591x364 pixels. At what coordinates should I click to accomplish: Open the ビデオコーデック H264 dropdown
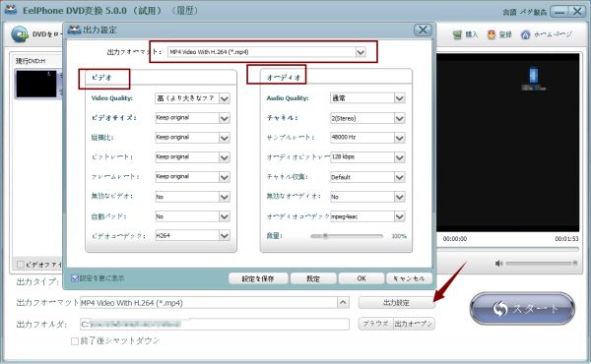225,236
